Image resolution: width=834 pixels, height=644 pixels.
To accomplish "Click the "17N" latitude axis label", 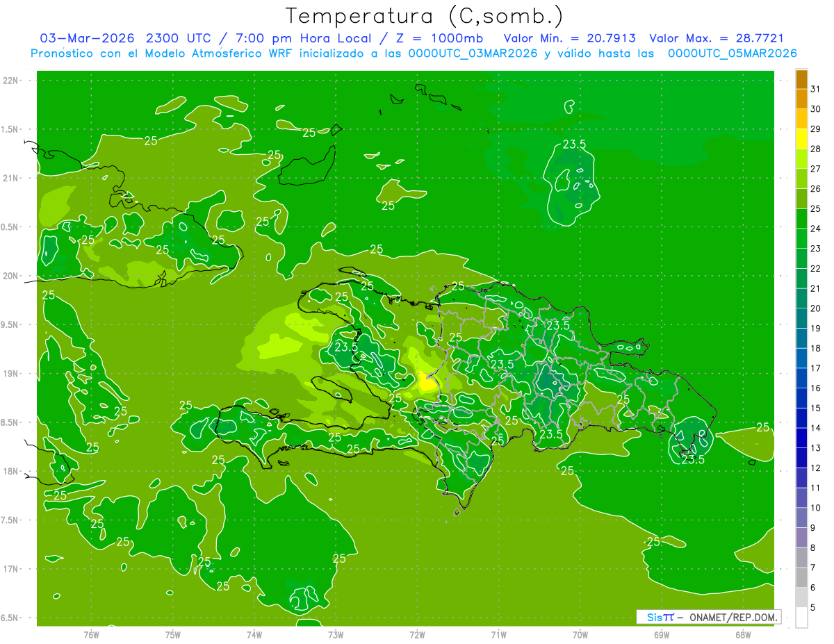I will tap(12, 569).
